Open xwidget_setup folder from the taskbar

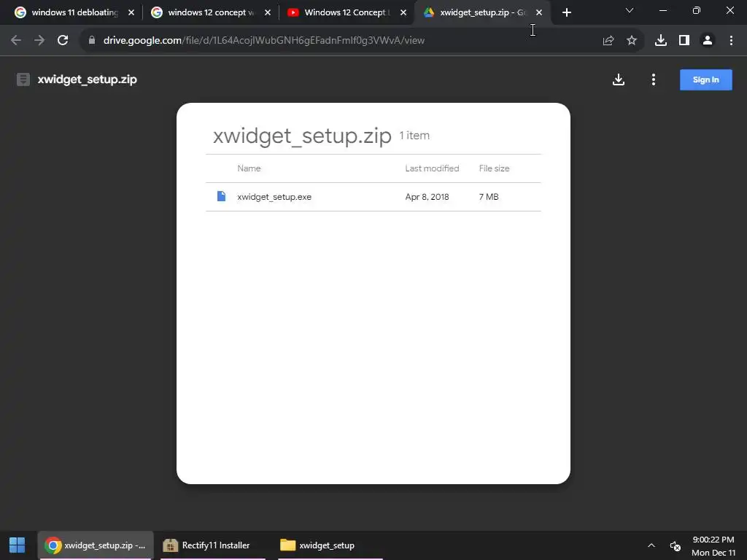click(x=330, y=545)
